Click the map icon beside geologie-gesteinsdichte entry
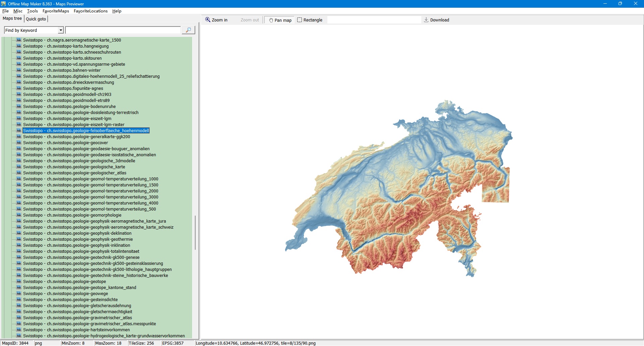 tap(19, 299)
